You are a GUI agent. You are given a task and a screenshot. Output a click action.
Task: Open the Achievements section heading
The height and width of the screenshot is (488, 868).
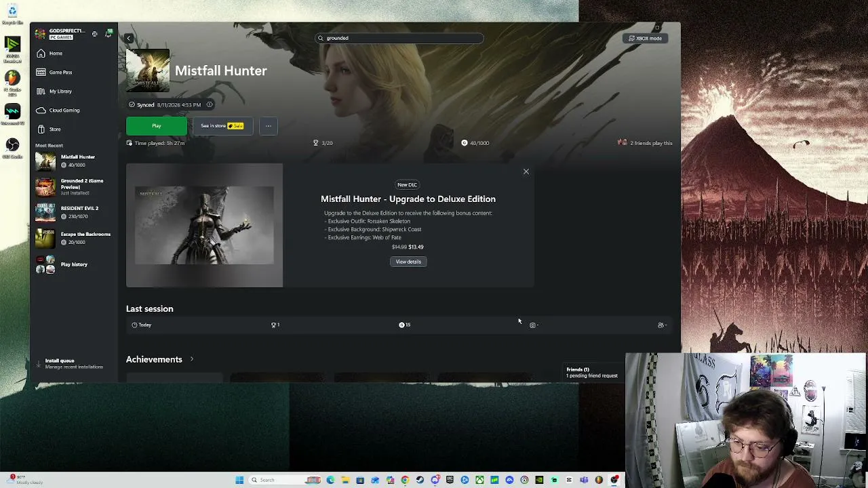pyautogui.click(x=154, y=359)
